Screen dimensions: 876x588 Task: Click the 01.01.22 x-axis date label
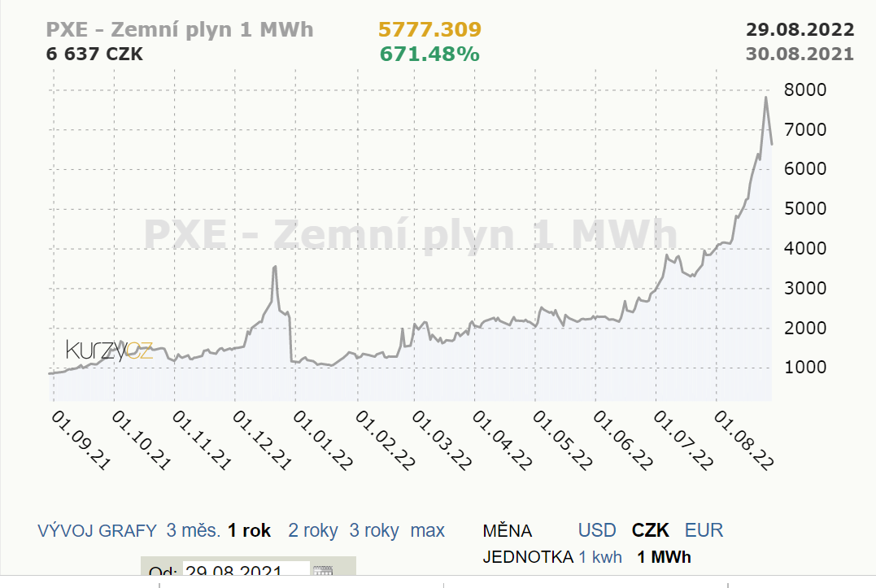[323, 440]
